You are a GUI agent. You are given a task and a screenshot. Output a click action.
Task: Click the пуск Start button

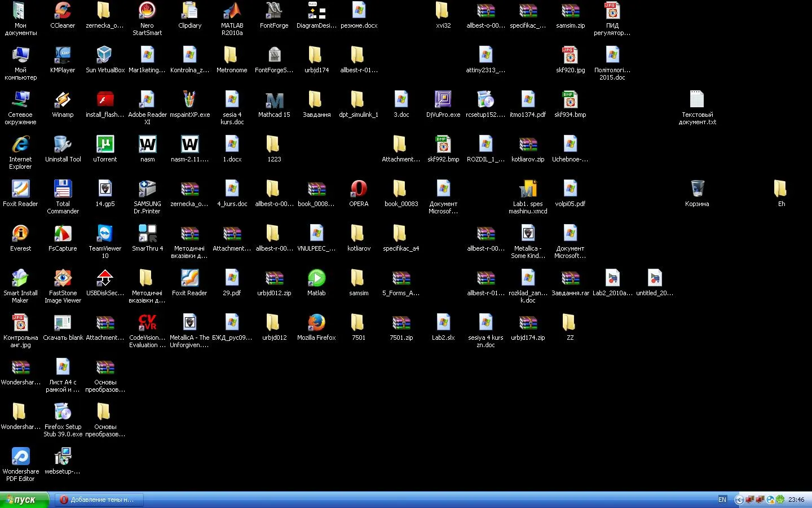(24, 500)
